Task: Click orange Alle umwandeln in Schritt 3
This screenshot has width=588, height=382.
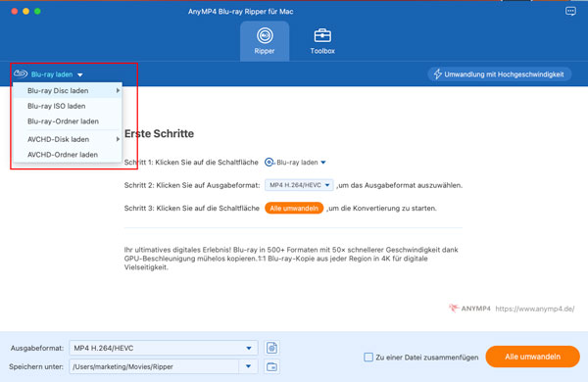Action: (294, 208)
